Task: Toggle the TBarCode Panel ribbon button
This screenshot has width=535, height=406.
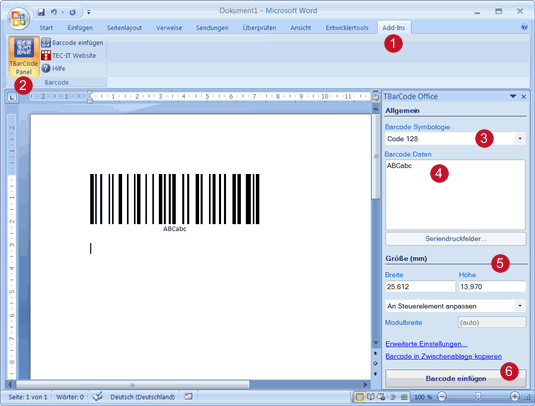Action: coord(24,56)
